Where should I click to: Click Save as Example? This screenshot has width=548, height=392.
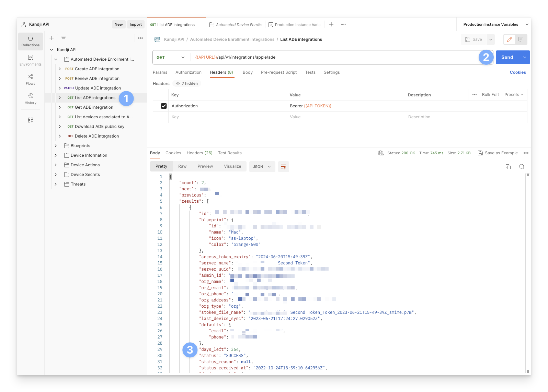(498, 153)
